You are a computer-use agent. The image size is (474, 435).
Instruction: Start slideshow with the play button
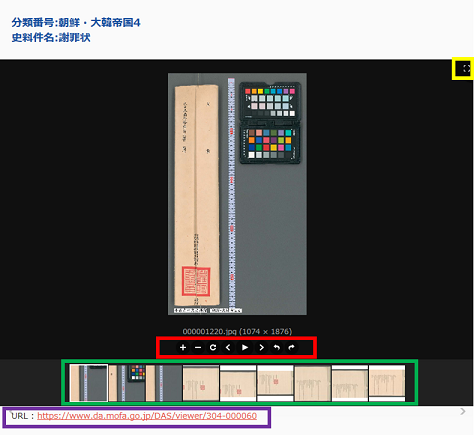click(245, 347)
